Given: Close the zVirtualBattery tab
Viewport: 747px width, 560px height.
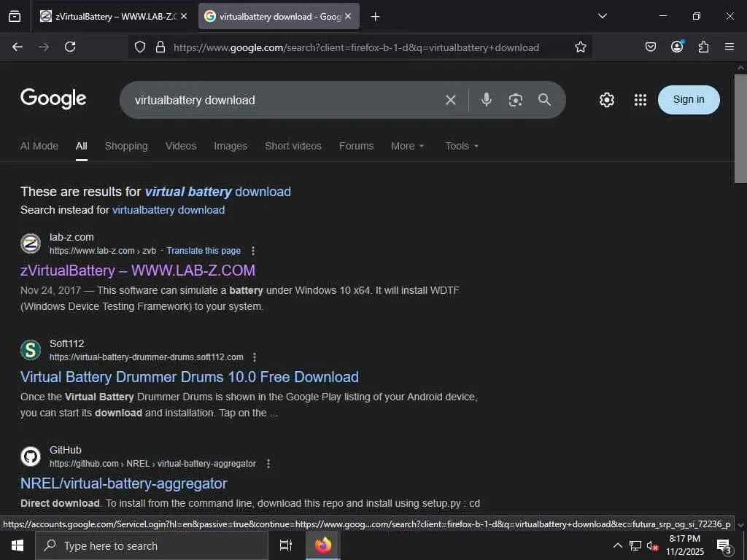Looking at the screenshot, I should (x=184, y=16).
